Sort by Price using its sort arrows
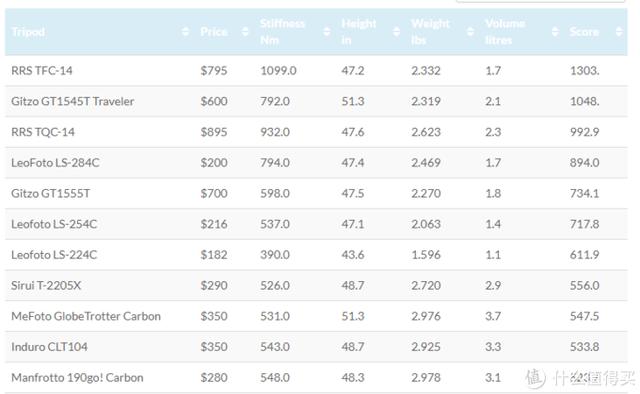The width and height of the screenshot is (640, 394). point(245,31)
